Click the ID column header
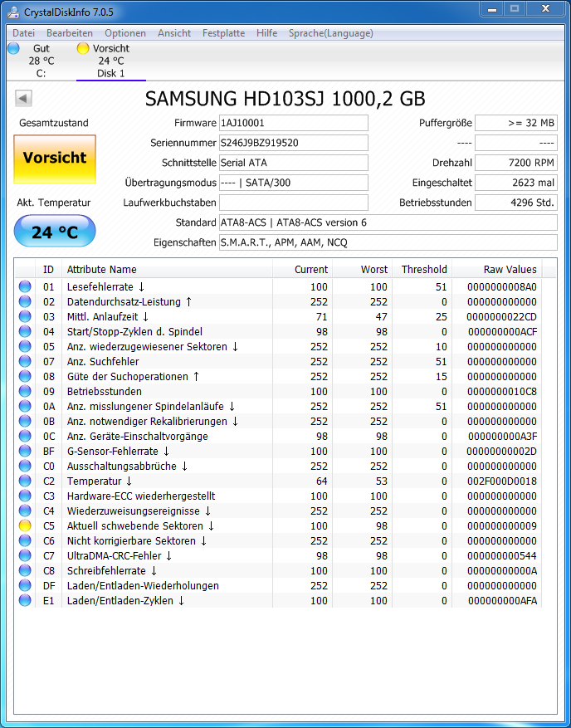The image size is (571, 728). coord(48,269)
